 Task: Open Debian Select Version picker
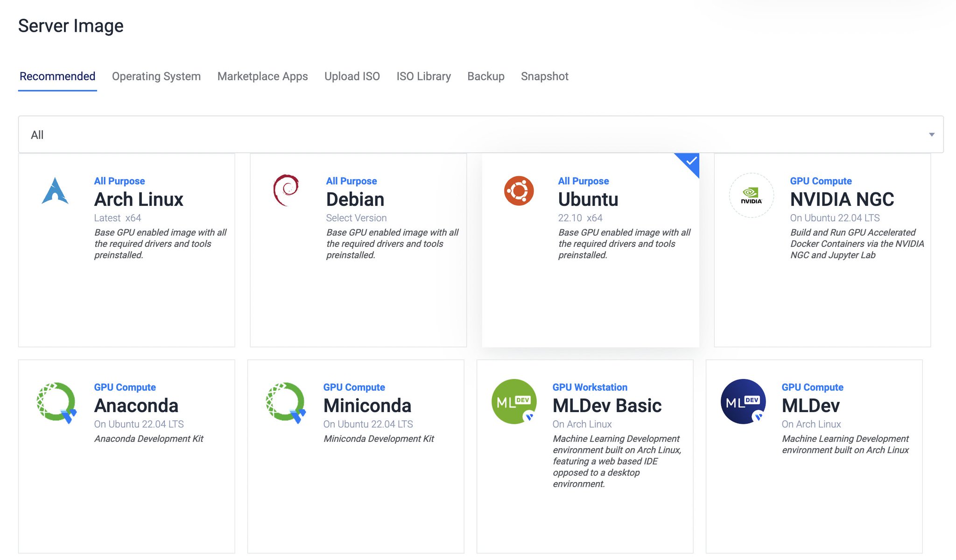point(356,218)
